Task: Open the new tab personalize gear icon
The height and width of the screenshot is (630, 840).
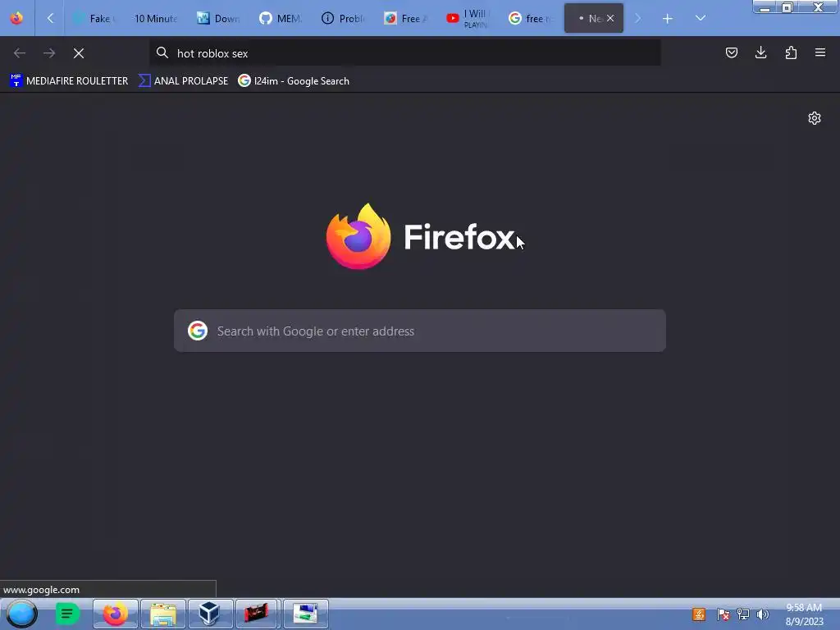Action: [x=815, y=118]
